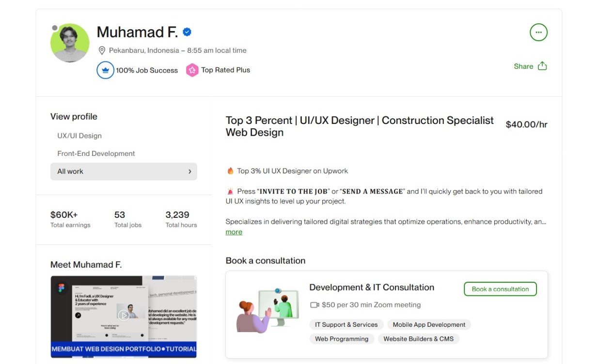Expand the description via the more link
The image size is (598, 364).
point(234,232)
